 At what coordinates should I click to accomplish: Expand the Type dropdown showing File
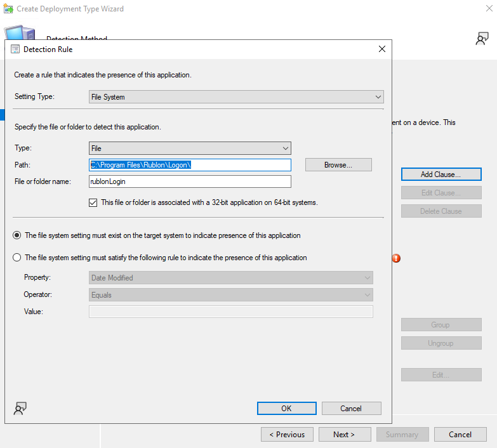pyautogui.click(x=190, y=148)
